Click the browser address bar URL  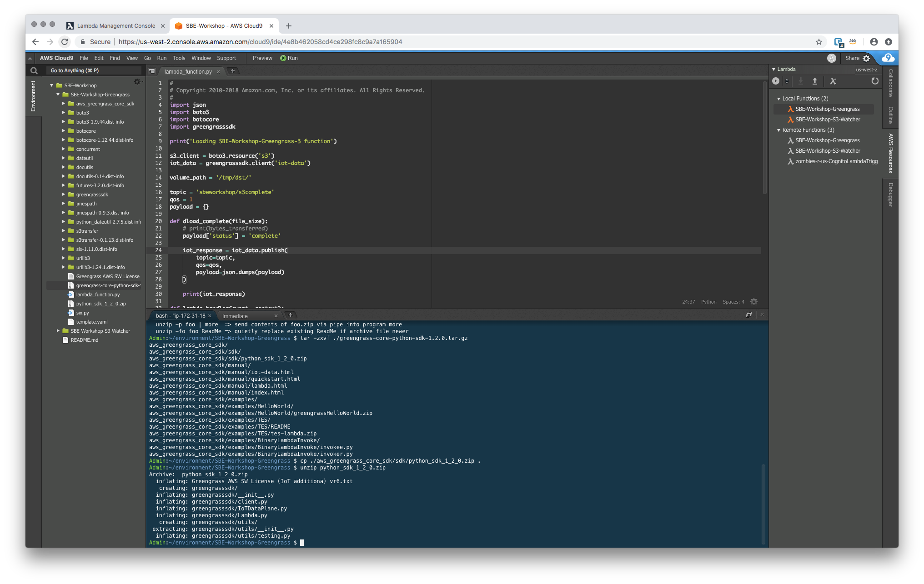click(x=260, y=42)
